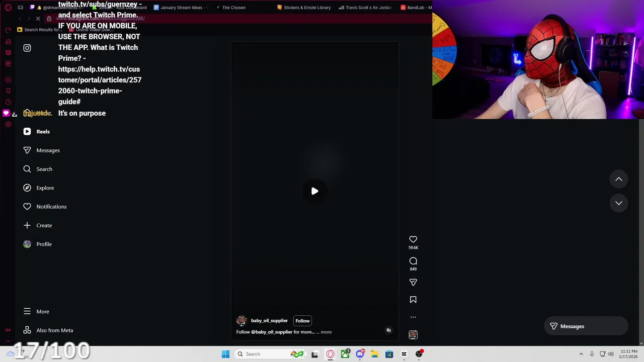Click pink diamond sidebar icon
The width and height of the screenshot is (644, 362).
[x=6, y=113]
